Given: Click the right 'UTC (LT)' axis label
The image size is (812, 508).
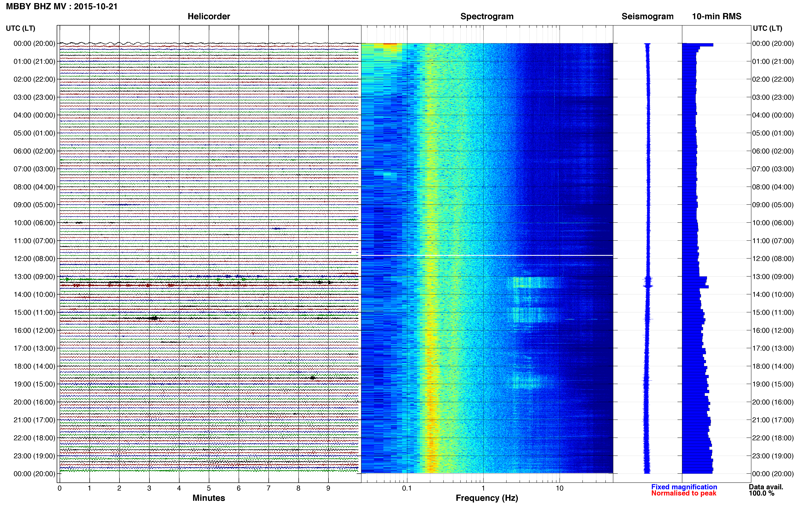Looking at the screenshot, I should (767, 28).
